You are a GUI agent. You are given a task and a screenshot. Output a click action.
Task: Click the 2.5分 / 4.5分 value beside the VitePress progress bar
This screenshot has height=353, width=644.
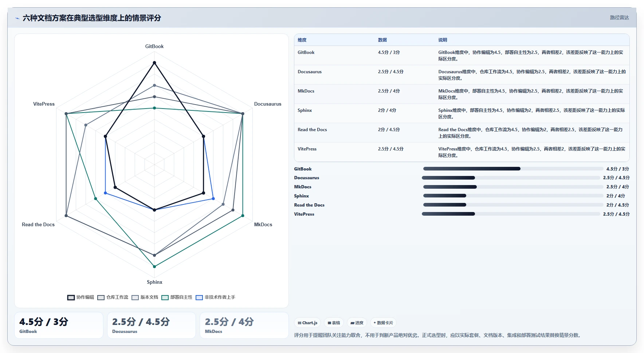tap(616, 214)
